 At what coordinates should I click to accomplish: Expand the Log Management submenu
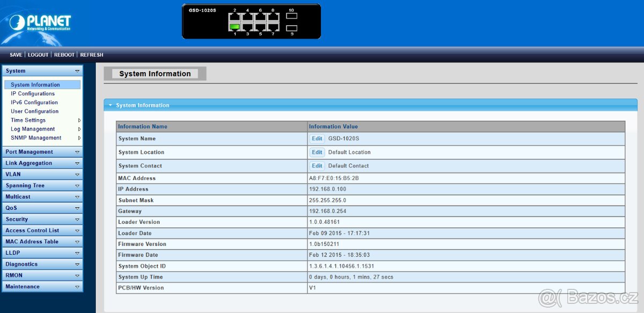pos(79,129)
